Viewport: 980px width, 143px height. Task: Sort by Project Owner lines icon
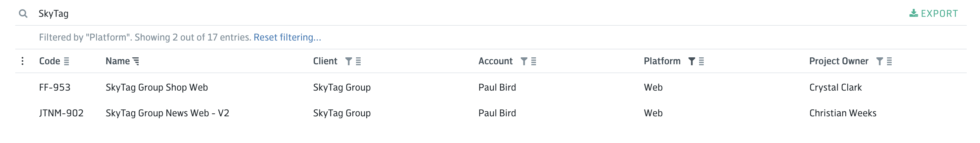pyautogui.click(x=889, y=61)
